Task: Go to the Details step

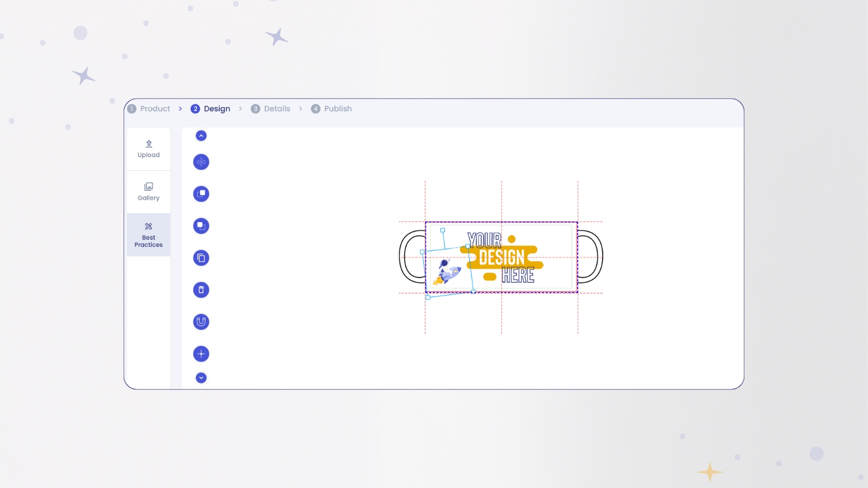Action: [x=271, y=109]
